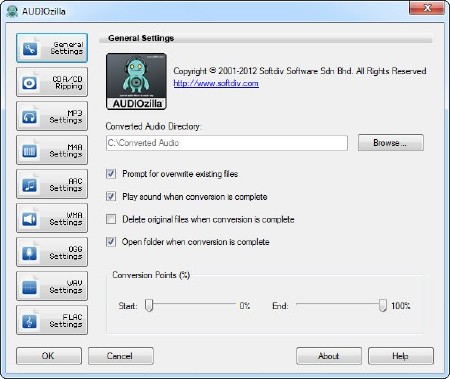Select the MP3 Settings headphones icon

pyautogui.click(x=30, y=117)
